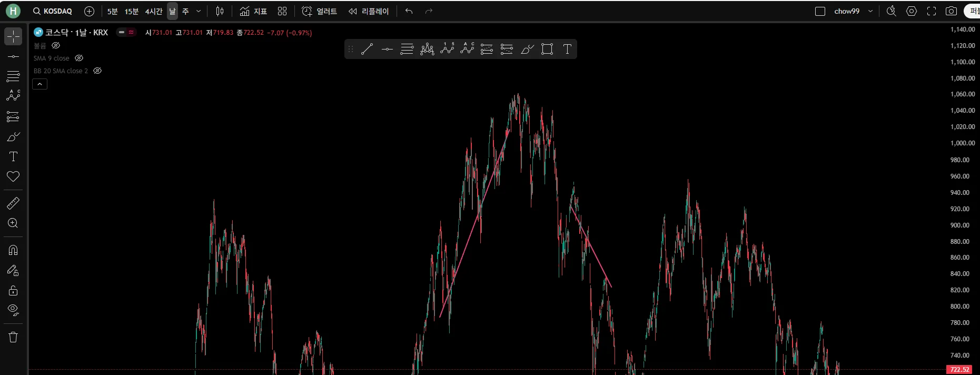Activate the zoom-in magnifier tool
Viewport: 980px width, 375px height.
point(13,223)
